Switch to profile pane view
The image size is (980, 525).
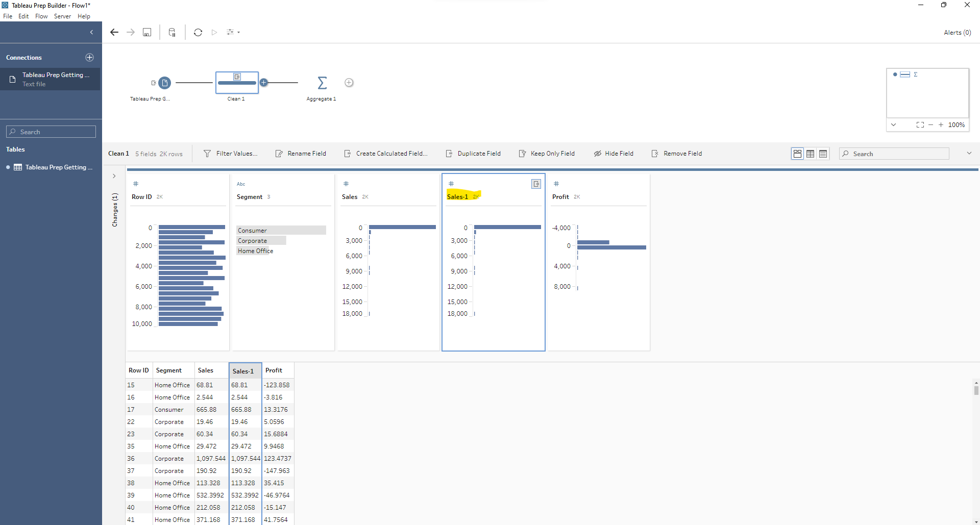(797, 154)
